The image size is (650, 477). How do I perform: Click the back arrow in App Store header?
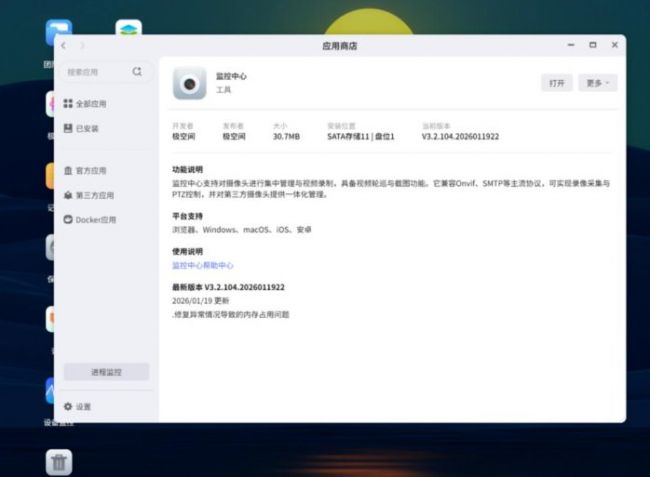pos(64,46)
